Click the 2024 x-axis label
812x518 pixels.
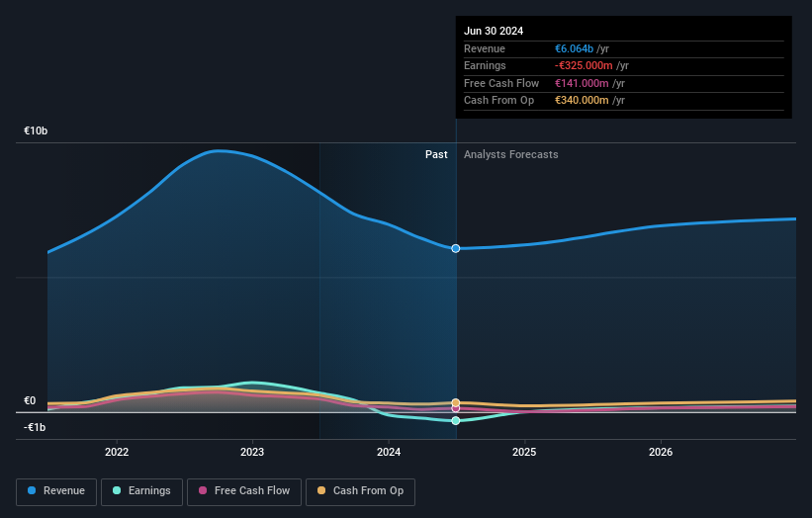[x=389, y=452]
